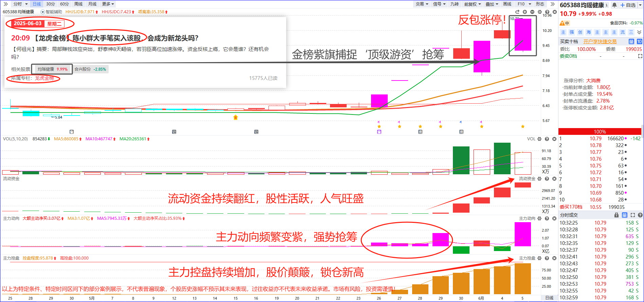Click the 三 tag icon
644x302 pixels.
coord(631,32)
